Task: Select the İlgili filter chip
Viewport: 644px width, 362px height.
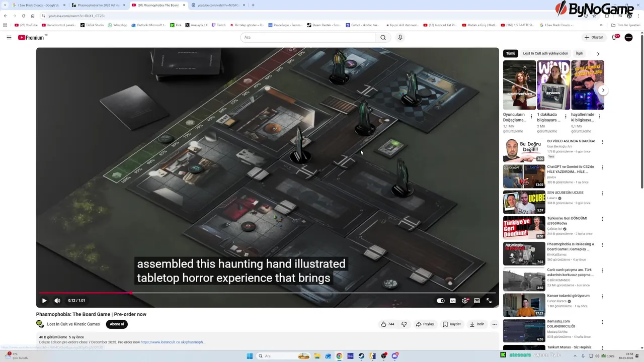Action: click(579, 53)
